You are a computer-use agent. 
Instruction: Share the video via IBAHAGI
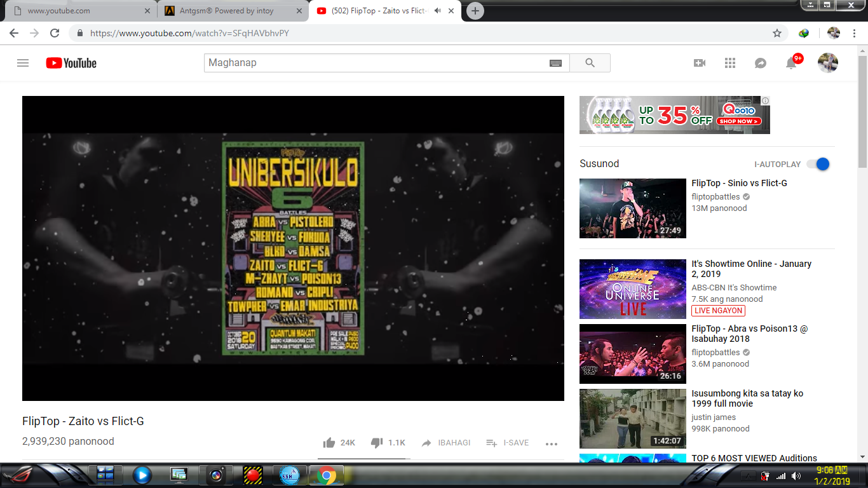445,443
